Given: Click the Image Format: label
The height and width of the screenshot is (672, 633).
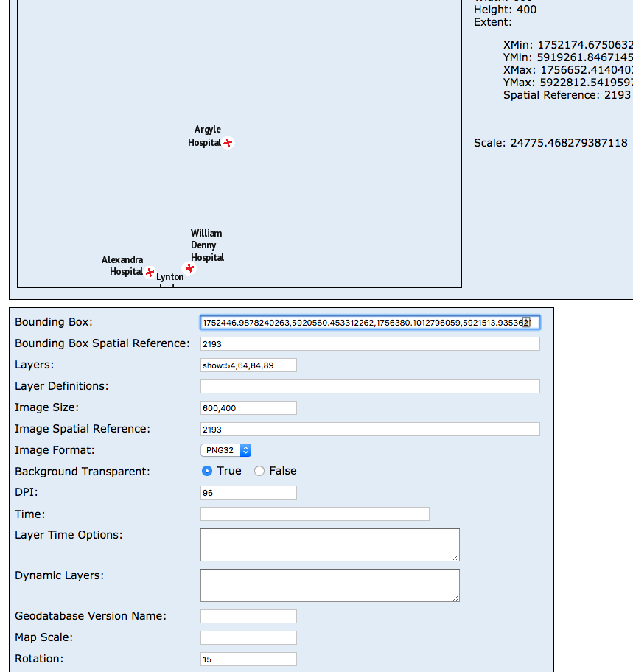Looking at the screenshot, I should click(x=55, y=450).
